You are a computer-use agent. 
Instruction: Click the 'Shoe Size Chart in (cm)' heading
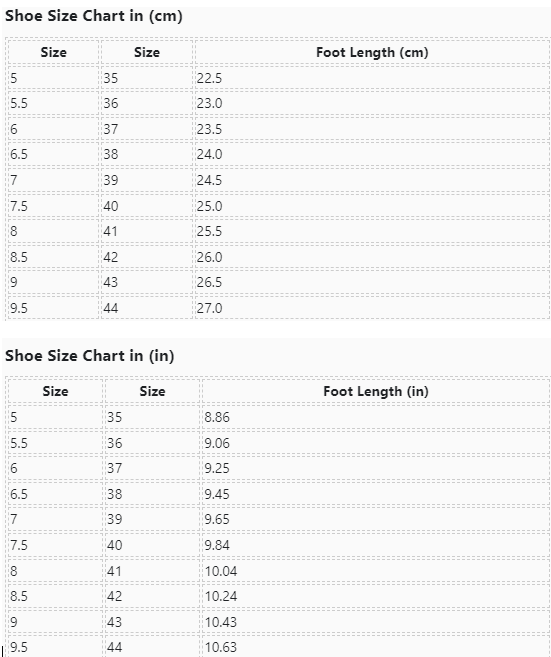click(93, 16)
